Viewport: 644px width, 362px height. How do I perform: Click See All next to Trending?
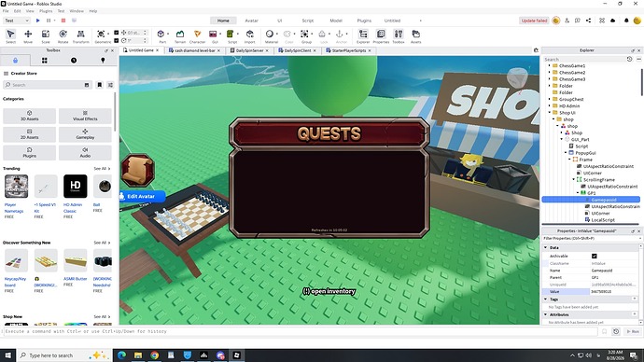[102, 169]
